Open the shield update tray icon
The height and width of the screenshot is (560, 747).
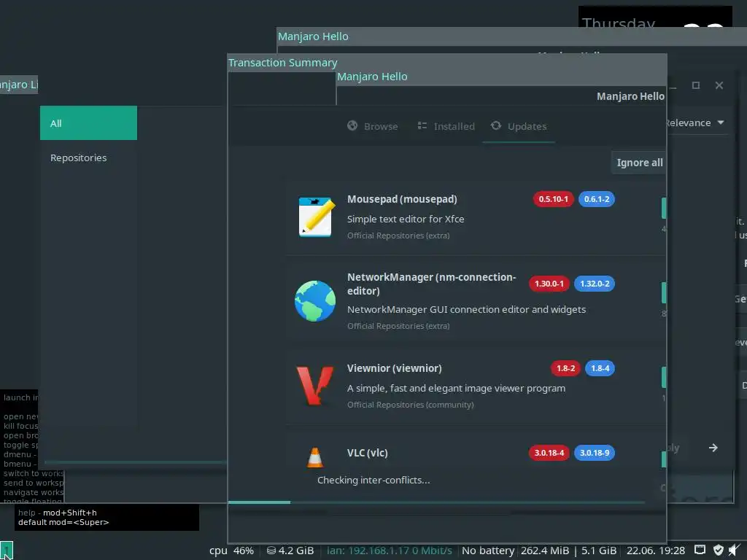[x=719, y=550]
